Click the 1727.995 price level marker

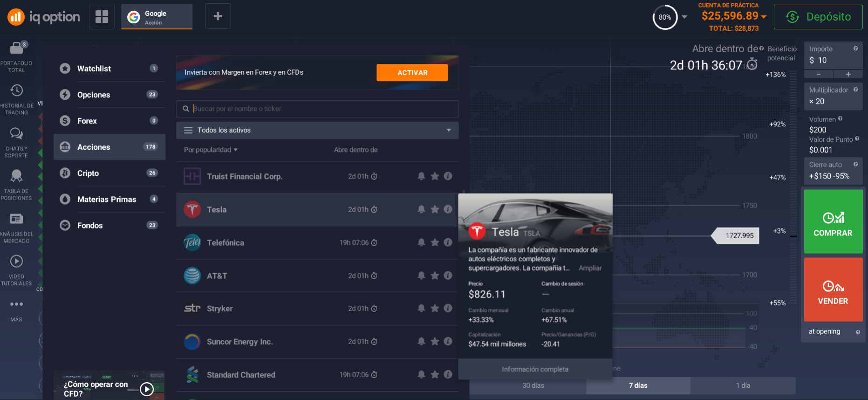[x=736, y=235]
